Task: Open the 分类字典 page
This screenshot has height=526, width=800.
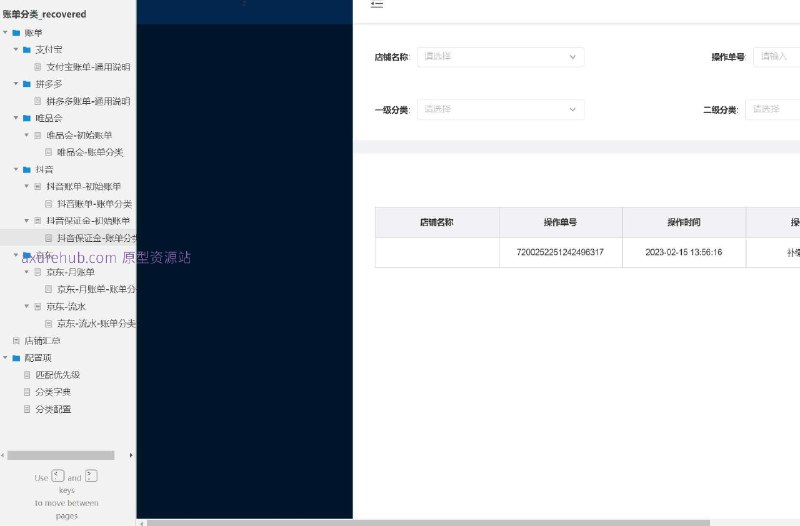Action: click(53, 392)
